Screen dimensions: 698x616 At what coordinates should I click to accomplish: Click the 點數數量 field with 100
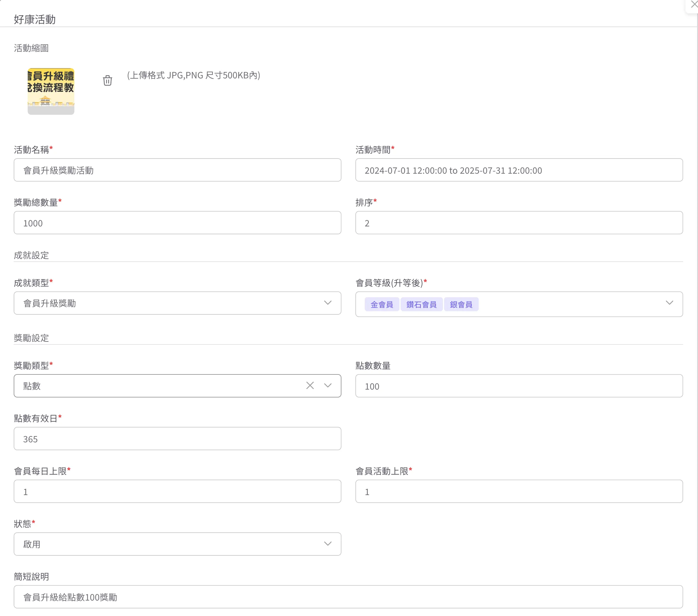pyautogui.click(x=519, y=386)
